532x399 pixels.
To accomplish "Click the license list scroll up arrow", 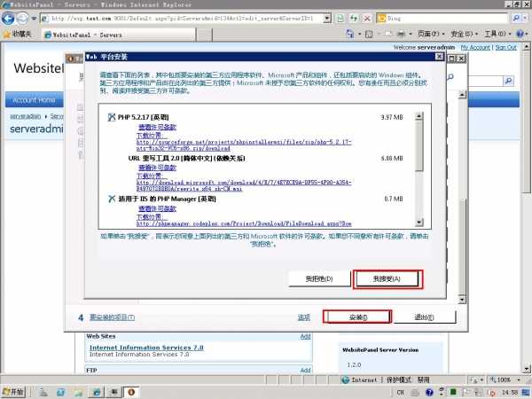I will [x=419, y=116].
